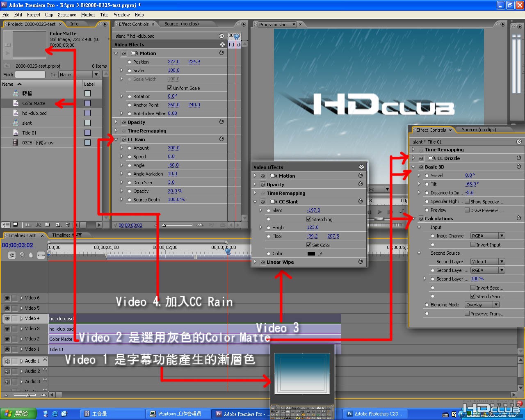Screen dimensions: 525x420
Task: Collapse the floating Video Effects section
Action: (x=361, y=167)
